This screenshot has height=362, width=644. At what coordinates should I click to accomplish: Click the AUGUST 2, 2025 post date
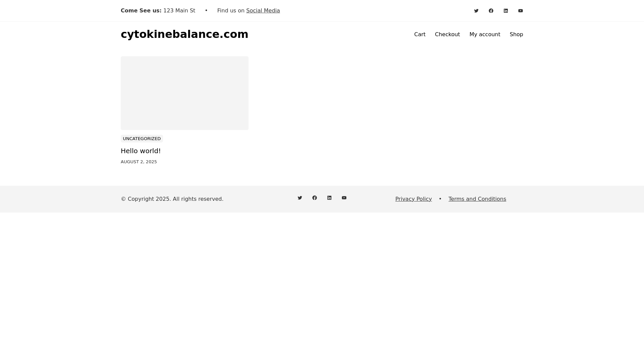[139, 162]
